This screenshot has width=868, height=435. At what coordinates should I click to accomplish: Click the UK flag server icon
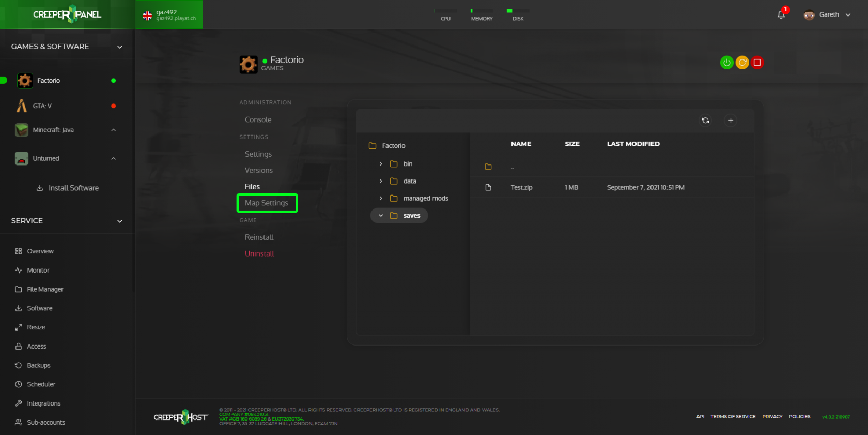click(147, 16)
